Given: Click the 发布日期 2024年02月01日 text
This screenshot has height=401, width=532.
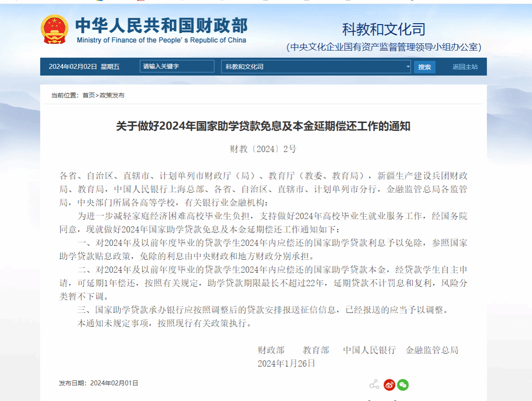Looking at the screenshot, I should pyautogui.click(x=99, y=383).
